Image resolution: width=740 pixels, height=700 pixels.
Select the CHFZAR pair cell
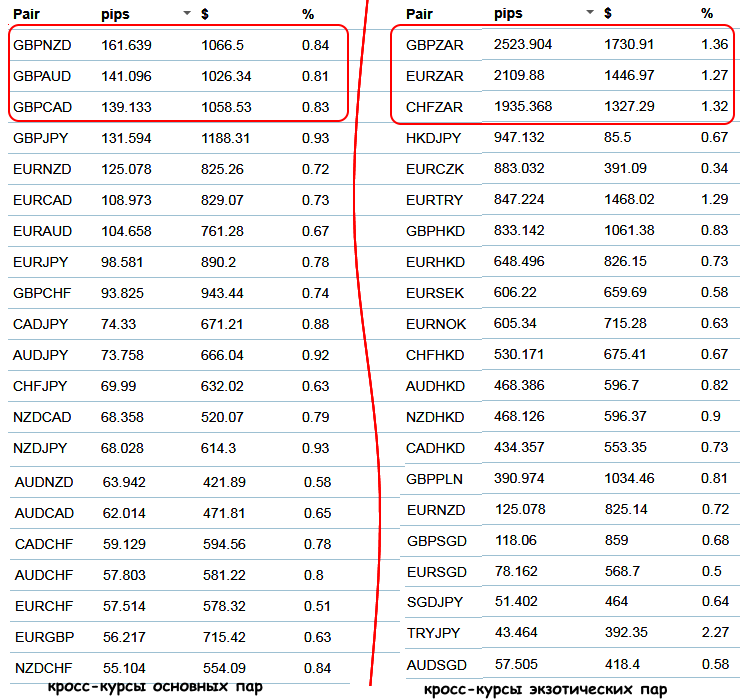point(434,108)
